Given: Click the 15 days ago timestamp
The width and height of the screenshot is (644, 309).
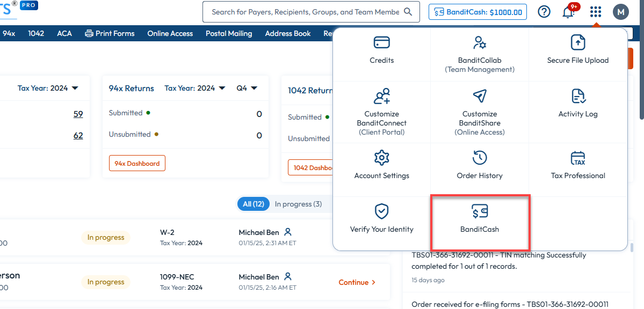Looking at the screenshot, I should tap(428, 280).
